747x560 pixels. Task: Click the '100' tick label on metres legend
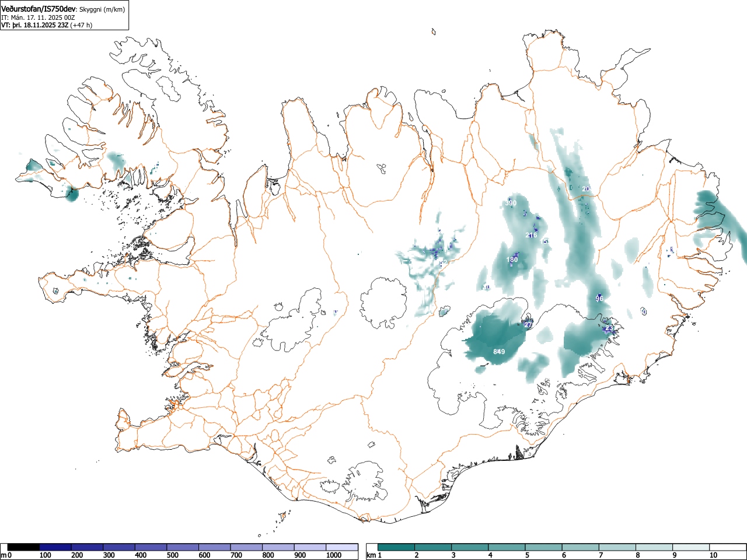[x=46, y=555]
